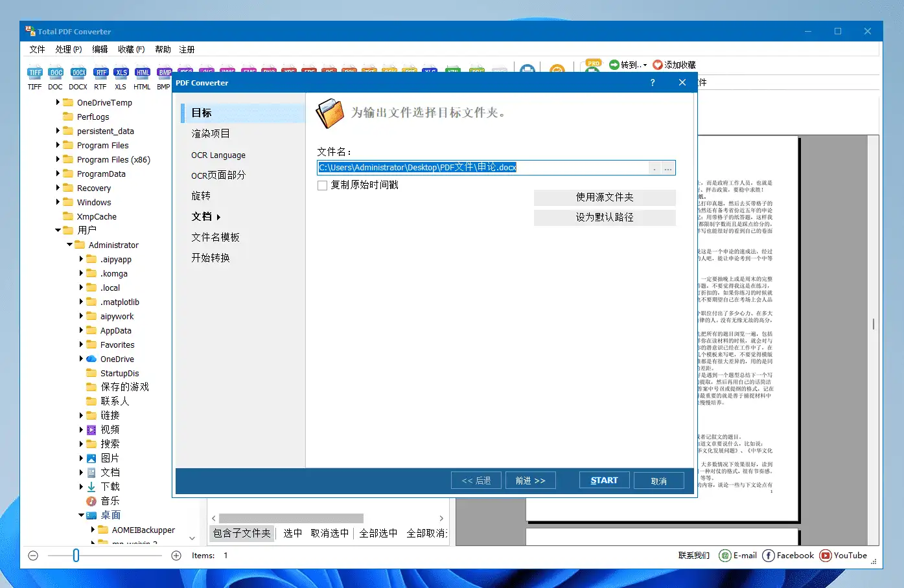Viewport: 904px width, 588px height.
Task: Select the XLS output format icon
Action: 121,73
